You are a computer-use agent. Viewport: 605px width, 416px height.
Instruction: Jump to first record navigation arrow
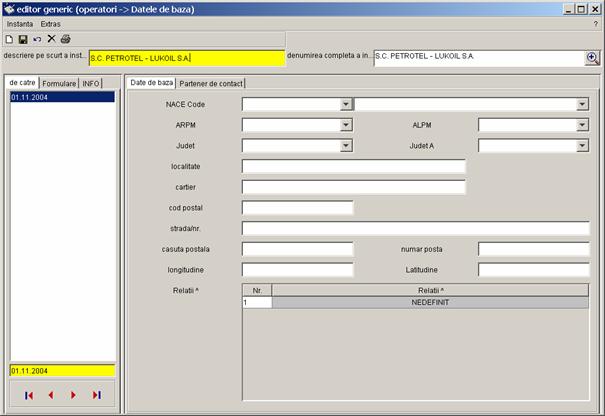coord(29,395)
